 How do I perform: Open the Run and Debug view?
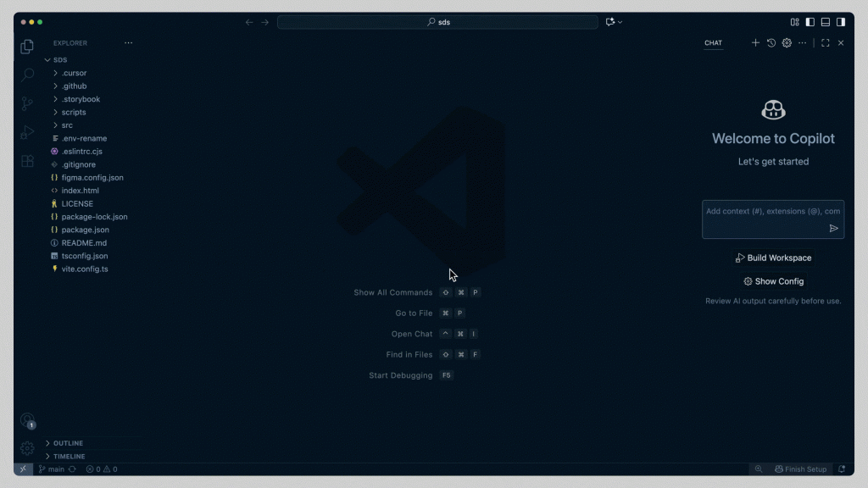[x=27, y=132]
